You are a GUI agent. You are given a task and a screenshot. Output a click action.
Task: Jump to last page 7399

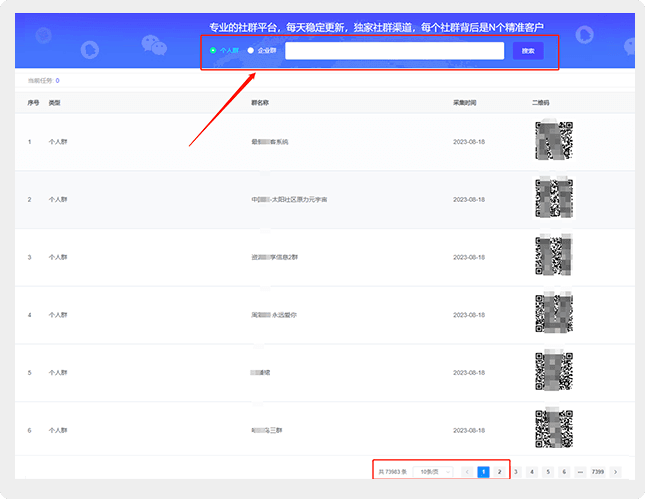click(x=597, y=471)
